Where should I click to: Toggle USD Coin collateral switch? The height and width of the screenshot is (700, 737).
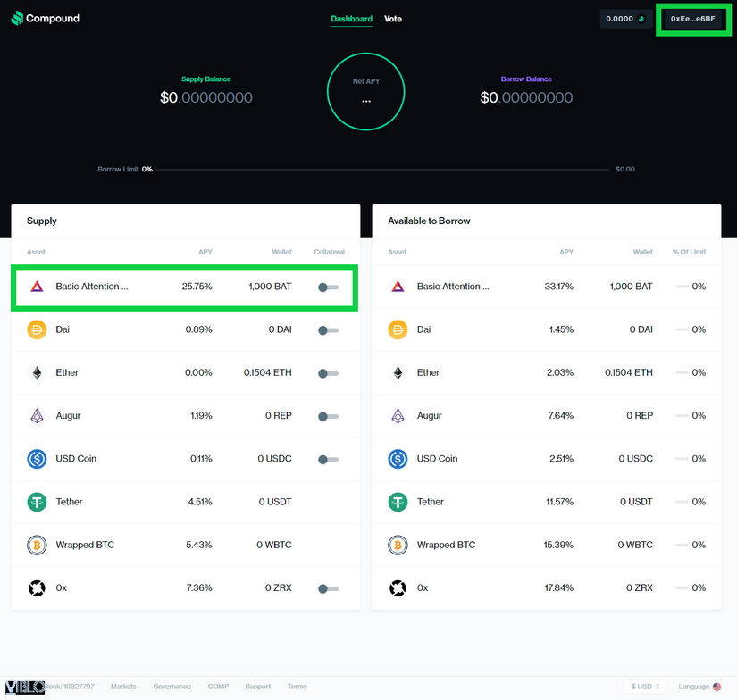(x=328, y=460)
